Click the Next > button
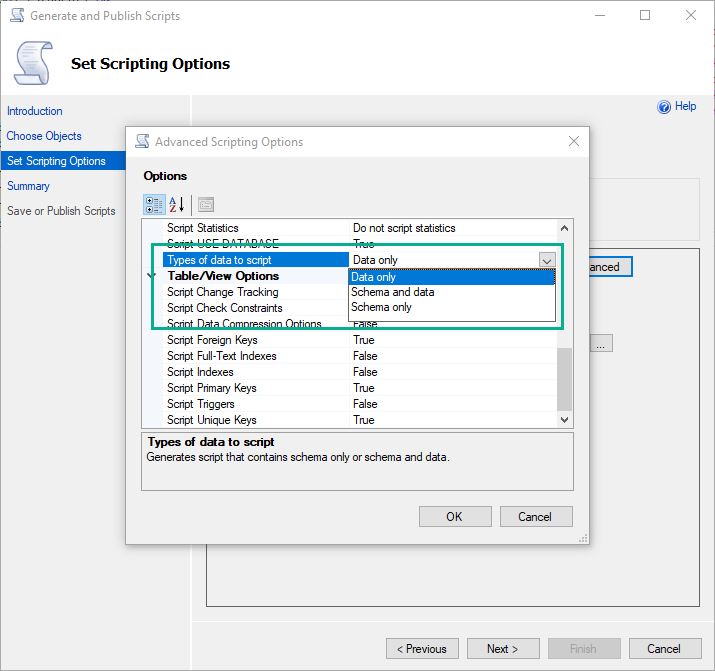This screenshot has width=715, height=671. point(503,649)
